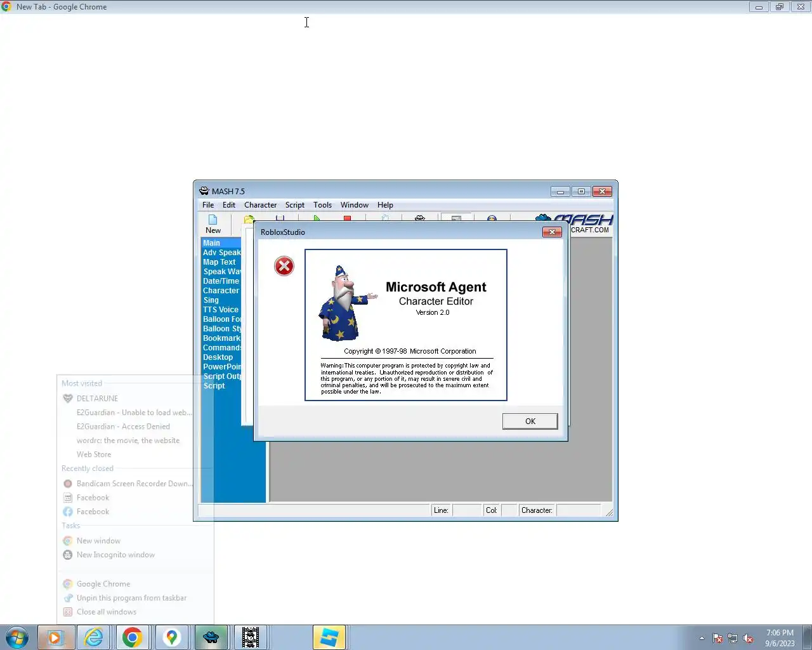The width and height of the screenshot is (812, 650).
Task: Select the Script Output sidebar item
Action: coord(221,376)
